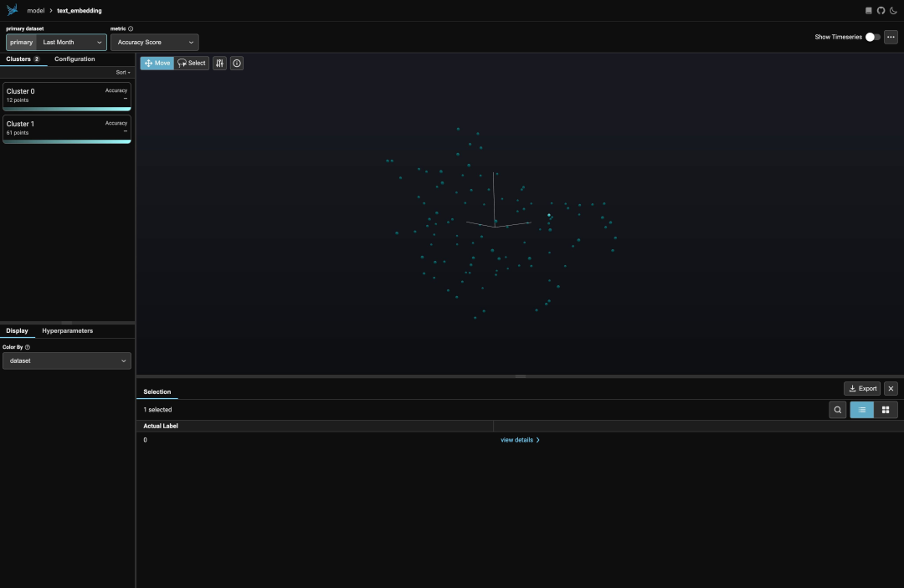Switch selection to list view

[x=862, y=410]
